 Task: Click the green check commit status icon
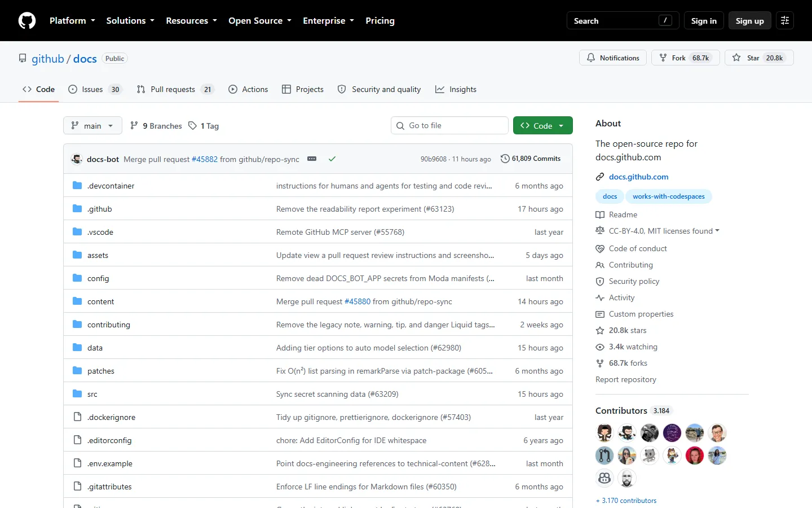[x=332, y=159]
